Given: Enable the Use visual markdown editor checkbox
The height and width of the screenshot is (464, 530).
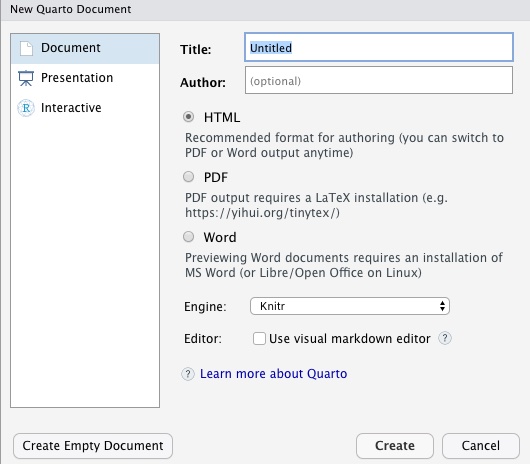Looking at the screenshot, I should (259, 338).
